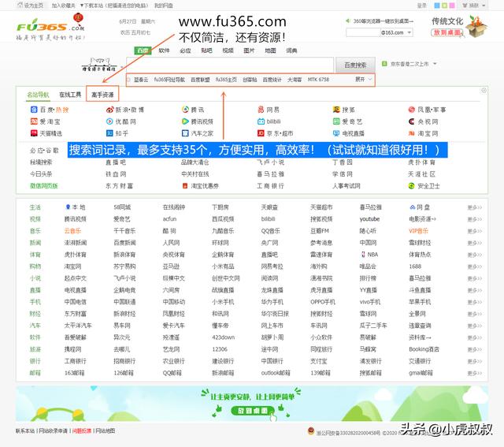Click the 汽车之家 icon
504x447 pixels.
click(x=186, y=133)
